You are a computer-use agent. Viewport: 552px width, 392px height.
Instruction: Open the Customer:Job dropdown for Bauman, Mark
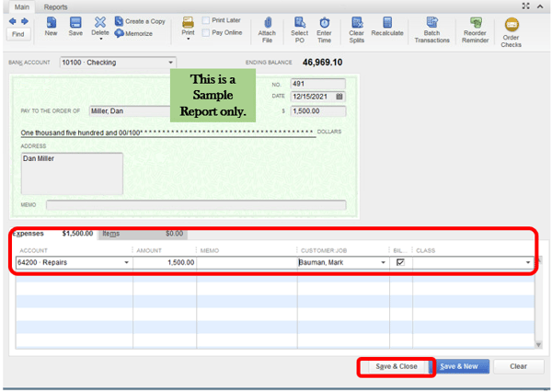[x=383, y=262]
